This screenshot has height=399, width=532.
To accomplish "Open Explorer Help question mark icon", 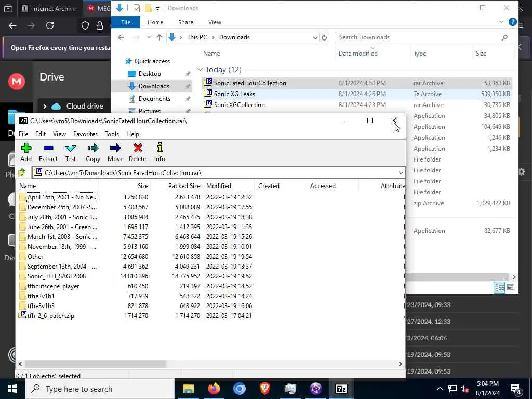I will tap(513, 22).
